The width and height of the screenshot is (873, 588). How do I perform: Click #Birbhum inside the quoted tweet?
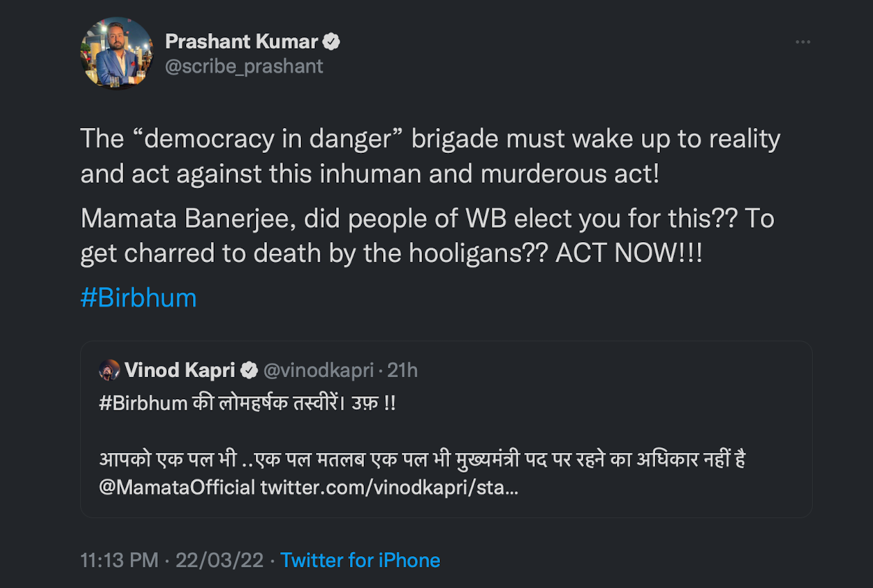(x=143, y=403)
